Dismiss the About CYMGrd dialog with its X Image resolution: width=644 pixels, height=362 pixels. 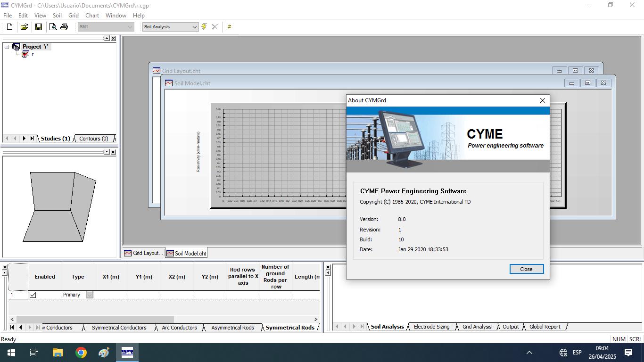(x=542, y=100)
